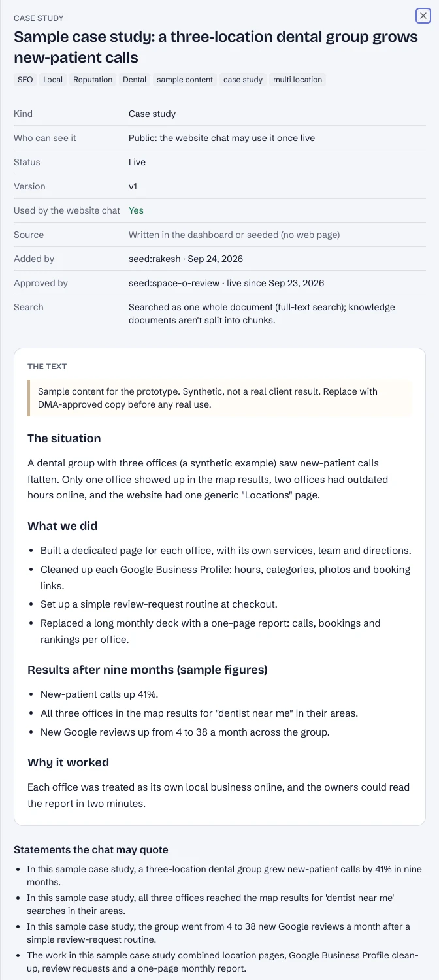
Task: Select the multi location tag
Action: coord(297,80)
